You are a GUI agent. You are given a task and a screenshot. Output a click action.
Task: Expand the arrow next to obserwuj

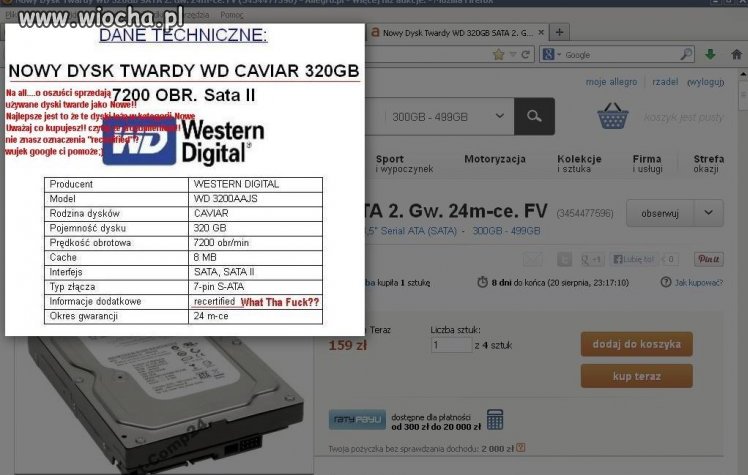708,213
